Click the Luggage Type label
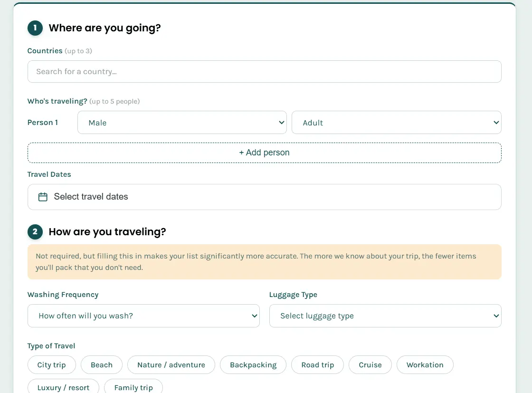Image resolution: width=532 pixels, height=393 pixels. coord(293,295)
